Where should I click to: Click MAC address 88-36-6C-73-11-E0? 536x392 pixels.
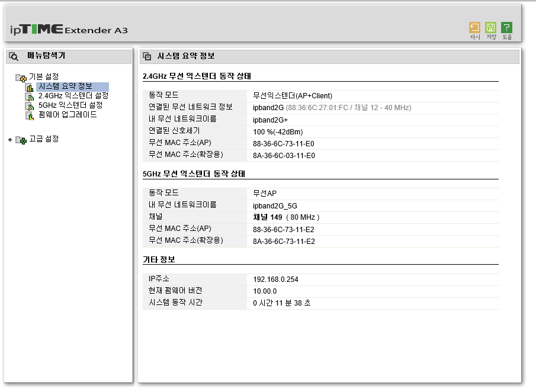click(284, 144)
